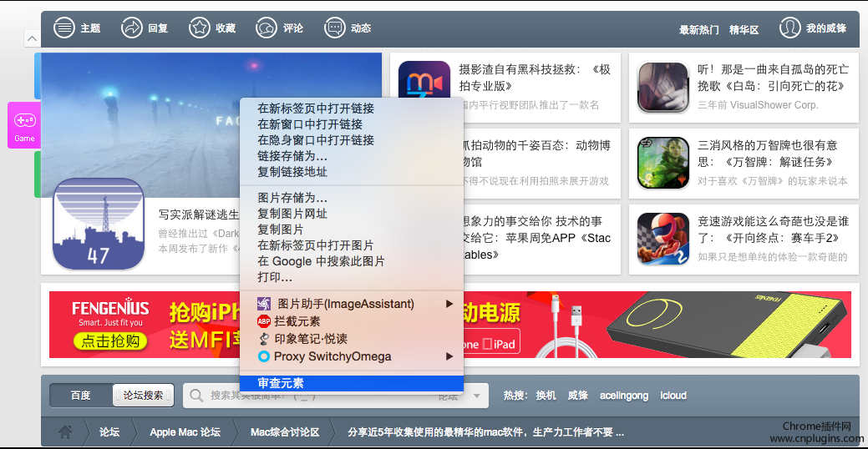The width and height of the screenshot is (868, 449).
Task: Click the 评论 chat bubble icon
Action: pyautogui.click(x=266, y=28)
